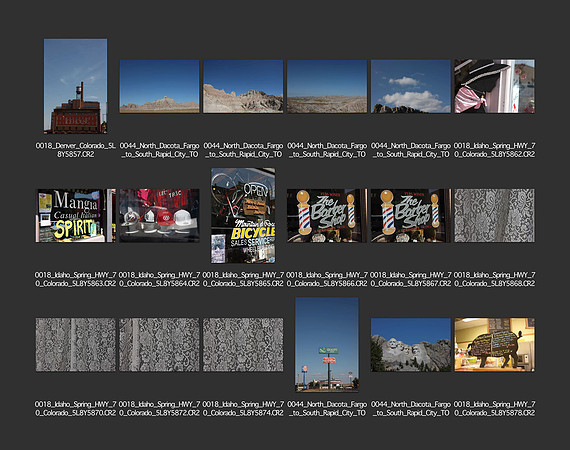Open the lace curtain thumbnail labeled 5L8Y5868
Screen dimensions: 570x450
coord(495,216)
